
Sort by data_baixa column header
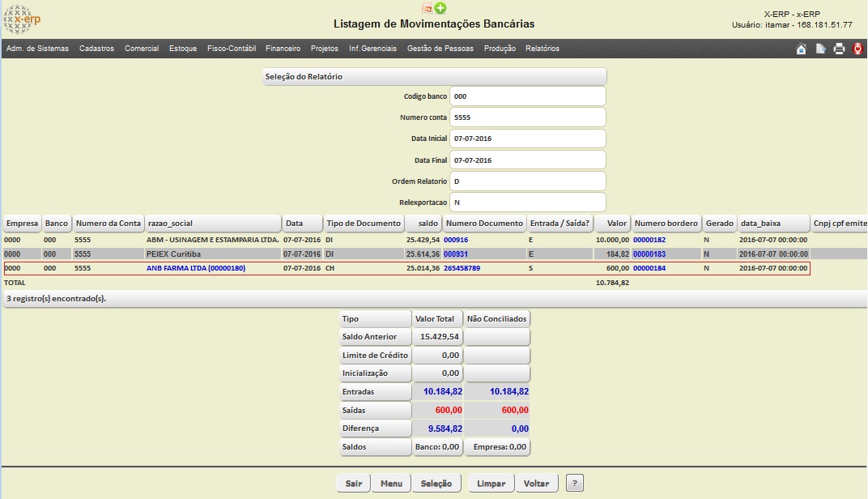tap(774, 224)
